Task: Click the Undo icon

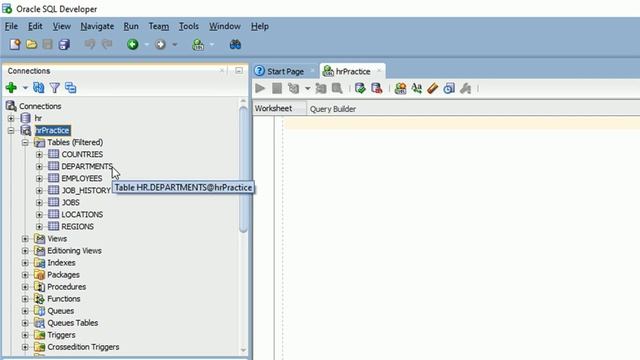Action: click(90, 44)
